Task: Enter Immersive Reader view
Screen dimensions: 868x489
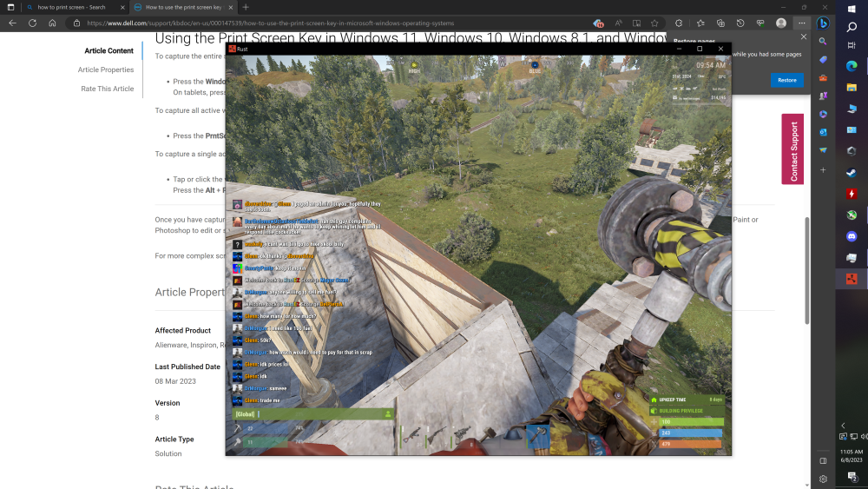Action: 636,23
